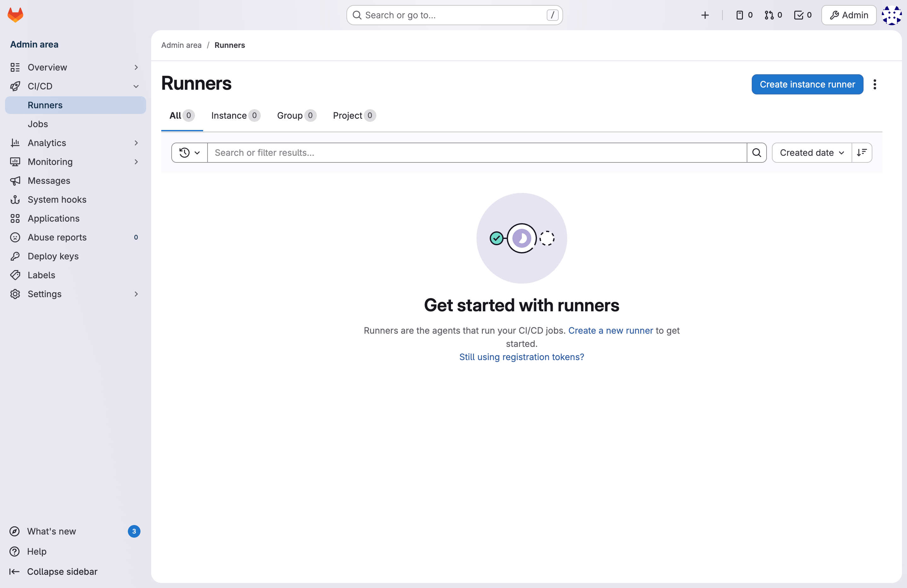Toggle the sort direction button

tap(862, 152)
